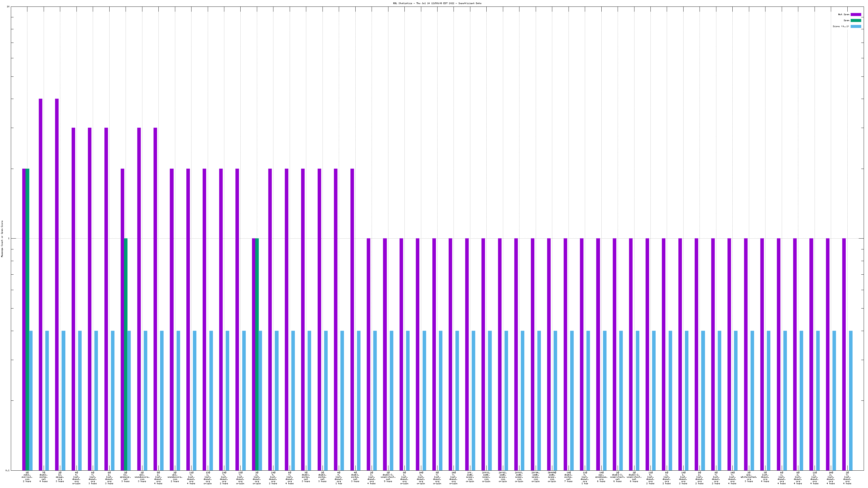Click the y-axis tick label '10'
The image size is (868, 488).
click(8, 7)
